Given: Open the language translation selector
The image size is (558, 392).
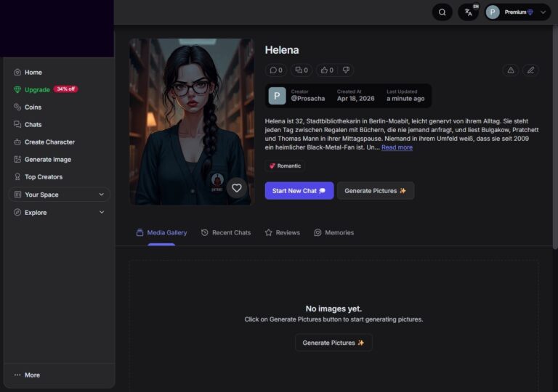Looking at the screenshot, I should click(x=469, y=12).
